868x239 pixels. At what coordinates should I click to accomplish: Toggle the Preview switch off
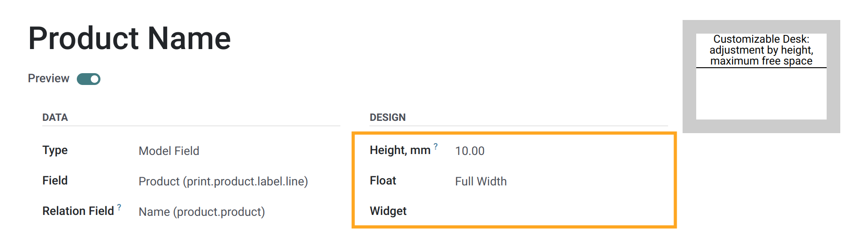(89, 79)
